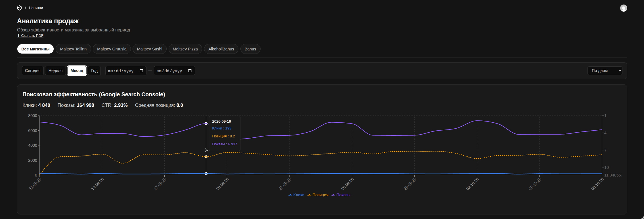Set period to Сегодня
This screenshot has width=644, height=219.
[x=33, y=71]
